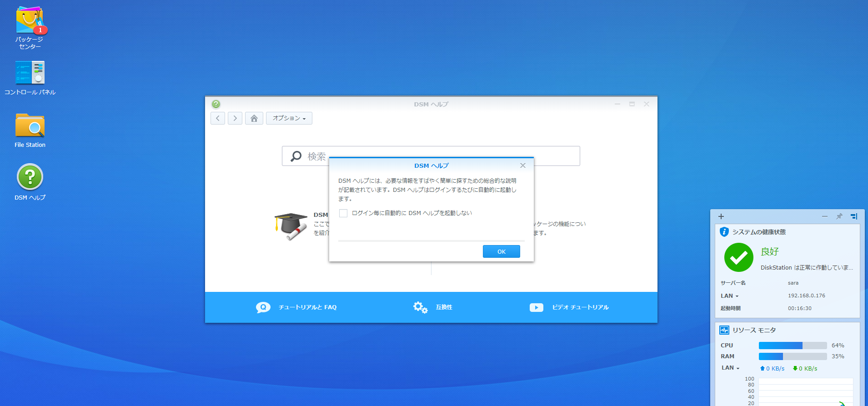Click the DiskStation status message
Screen dimensions: 868x406
[x=807, y=267]
